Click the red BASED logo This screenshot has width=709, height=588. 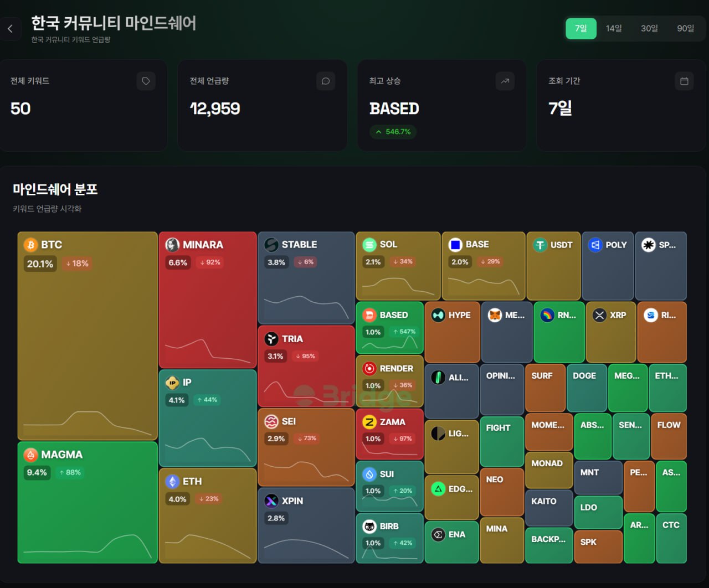(x=369, y=315)
